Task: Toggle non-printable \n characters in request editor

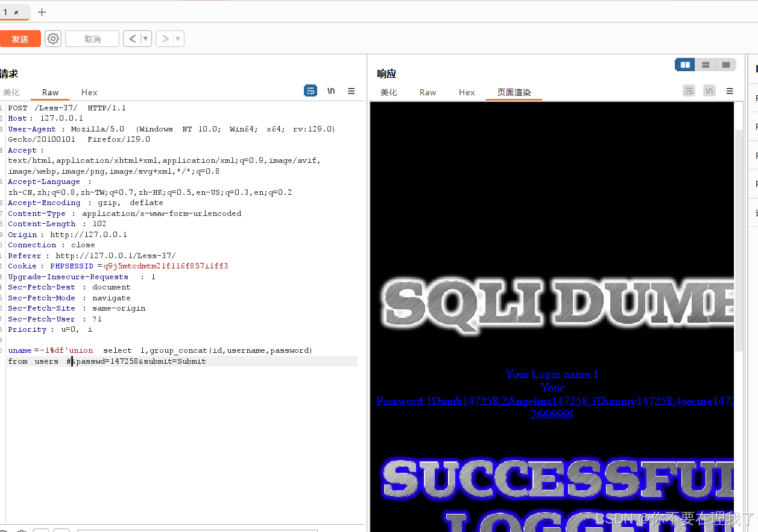Action: coord(331,91)
